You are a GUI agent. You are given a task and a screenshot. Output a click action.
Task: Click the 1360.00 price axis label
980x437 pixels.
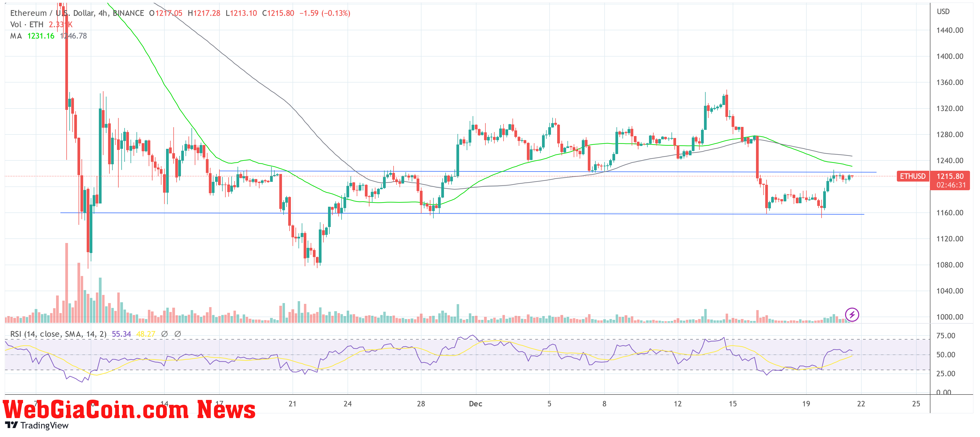pos(950,83)
